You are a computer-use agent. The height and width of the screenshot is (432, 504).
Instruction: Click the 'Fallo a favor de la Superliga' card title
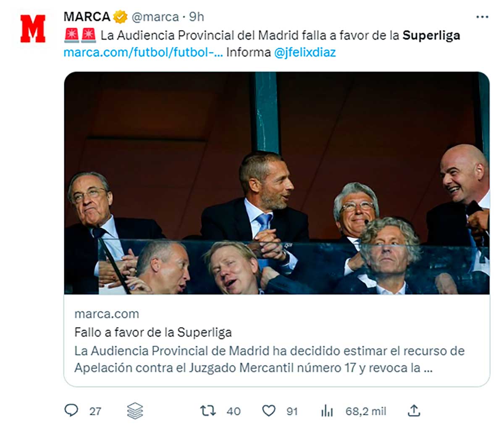(153, 333)
